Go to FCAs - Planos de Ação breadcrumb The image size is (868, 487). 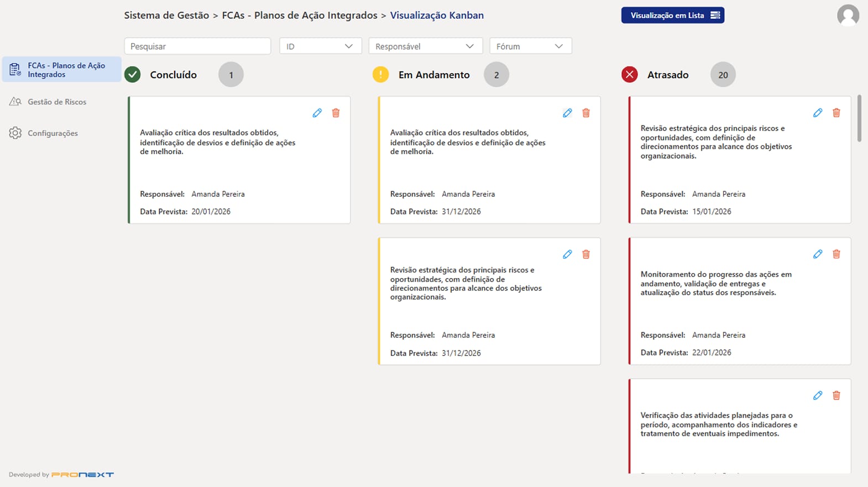(300, 15)
